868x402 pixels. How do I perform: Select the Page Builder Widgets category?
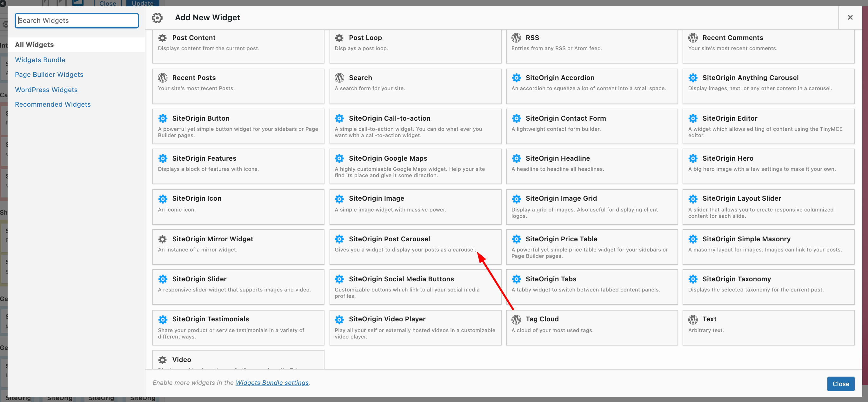click(49, 74)
